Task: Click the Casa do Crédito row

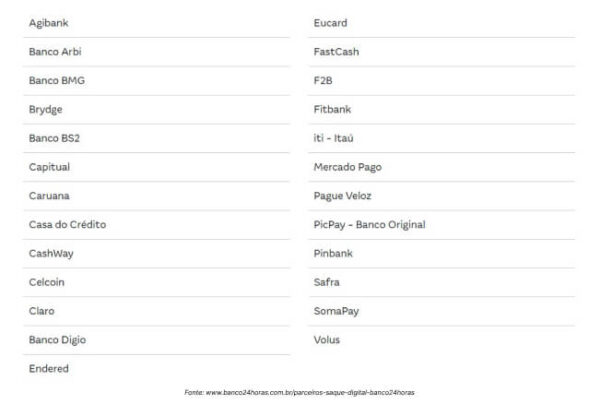Action: pyautogui.click(x=68, y=225)
